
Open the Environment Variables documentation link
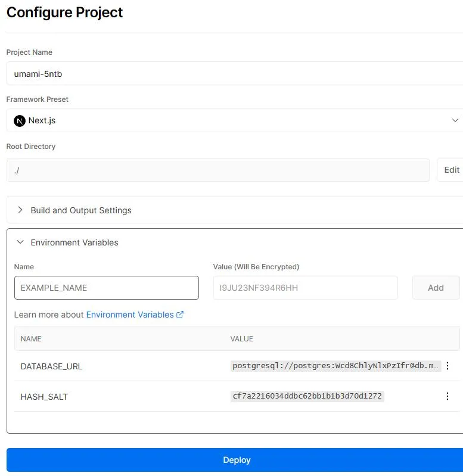tap(130, 315)
